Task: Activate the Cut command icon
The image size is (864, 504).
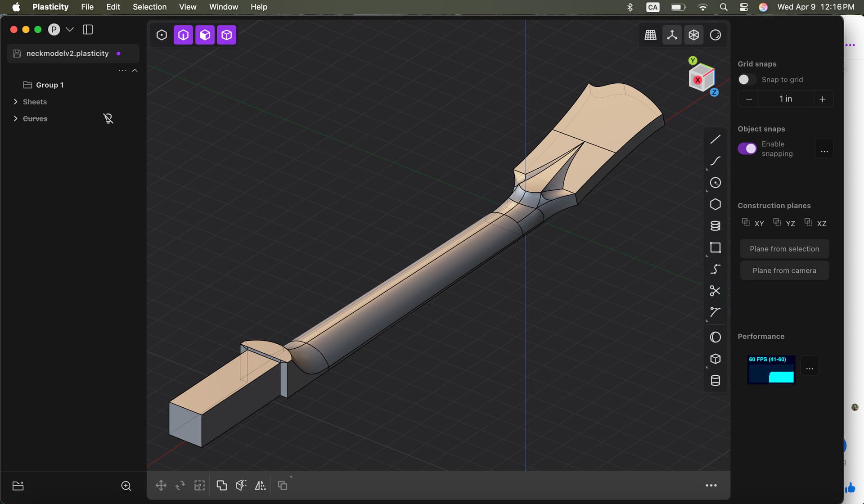Action: (x=241, y=486)
